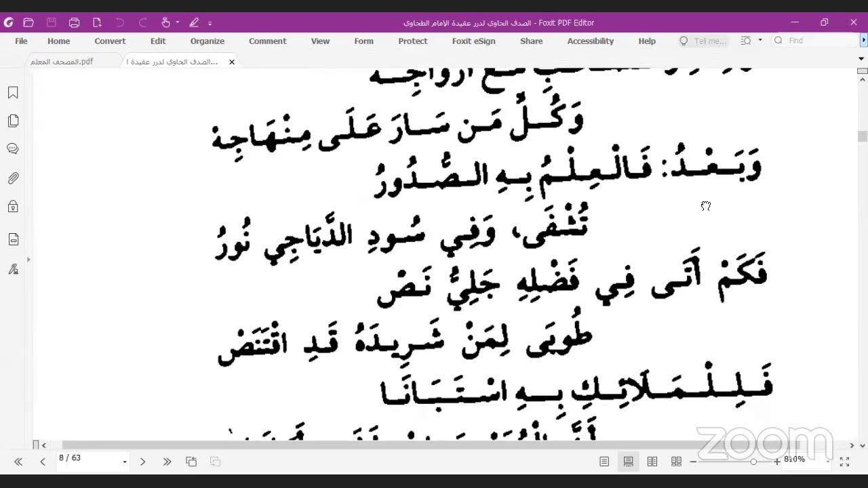
Task: Undo the last action in quick access toolbar
Action: point(120,22)
